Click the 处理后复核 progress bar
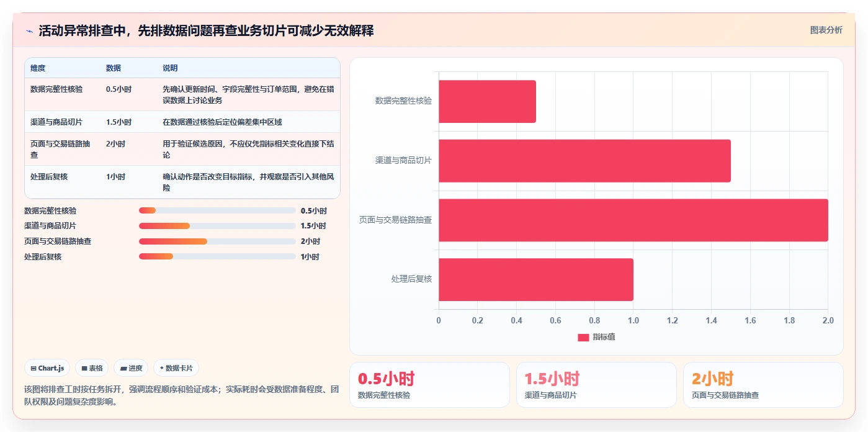The image size is (868, 432). point(217,257)
